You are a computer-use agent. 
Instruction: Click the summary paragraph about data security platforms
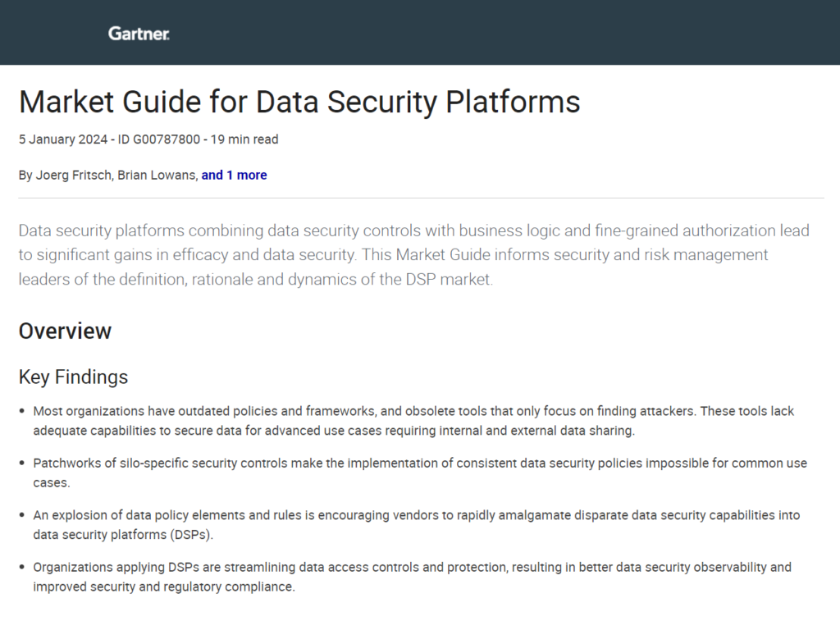pos(414,254)
